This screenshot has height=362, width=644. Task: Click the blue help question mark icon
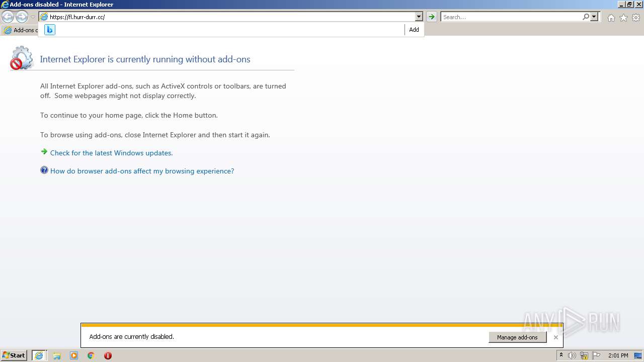pos(44,170)
